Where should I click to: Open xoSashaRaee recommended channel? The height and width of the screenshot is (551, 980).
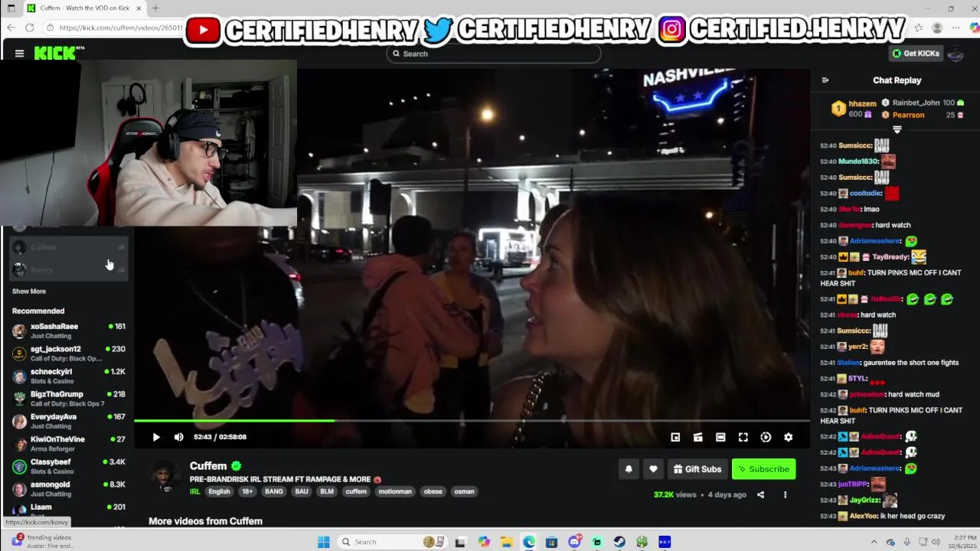(x=68, y=331)
